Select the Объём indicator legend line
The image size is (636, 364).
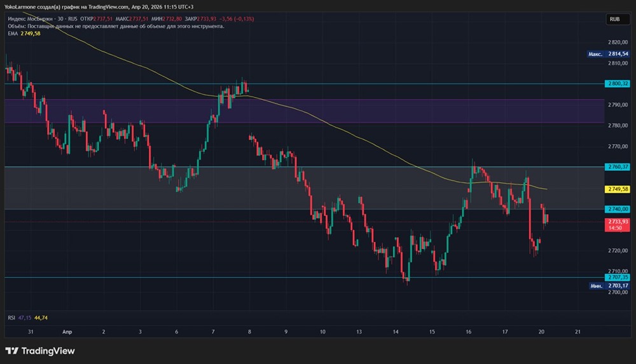click(116, 26)
